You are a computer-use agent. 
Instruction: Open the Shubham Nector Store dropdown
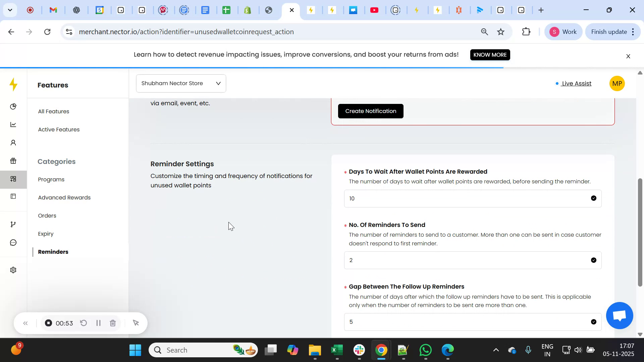pos(181,83)
